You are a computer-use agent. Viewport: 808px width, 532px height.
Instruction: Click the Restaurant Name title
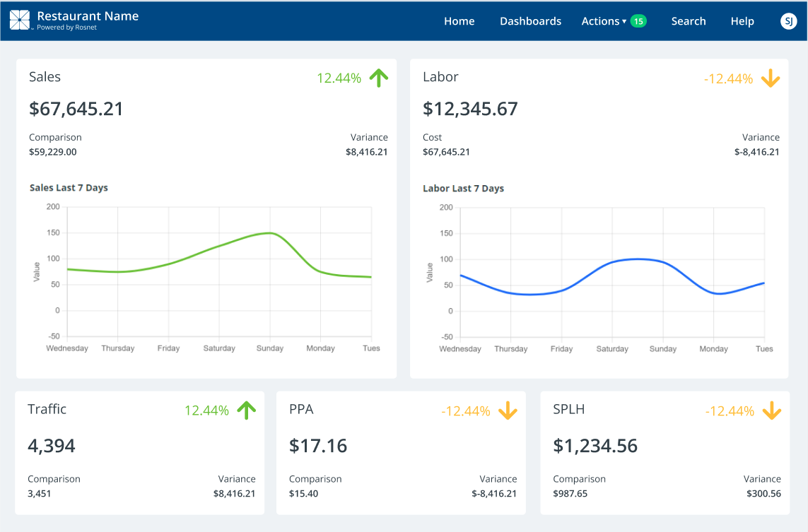88,16
